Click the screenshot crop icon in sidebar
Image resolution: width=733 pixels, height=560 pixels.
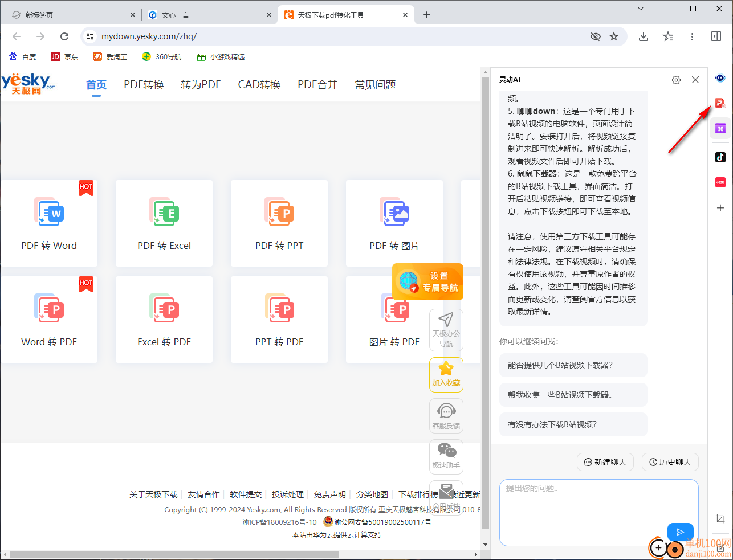tap(720, 519)
